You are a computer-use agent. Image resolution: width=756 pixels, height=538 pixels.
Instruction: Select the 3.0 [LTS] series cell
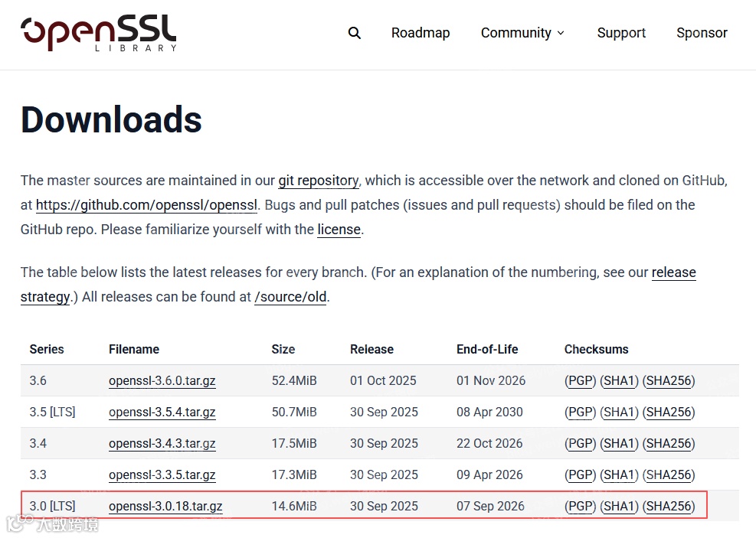click(53, 506)
